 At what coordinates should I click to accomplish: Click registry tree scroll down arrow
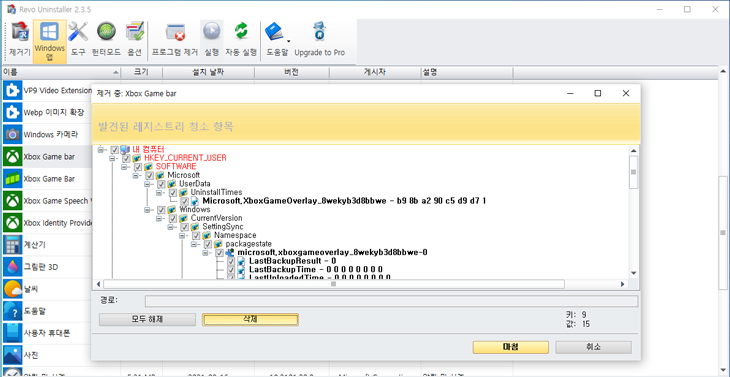[633, 273]
